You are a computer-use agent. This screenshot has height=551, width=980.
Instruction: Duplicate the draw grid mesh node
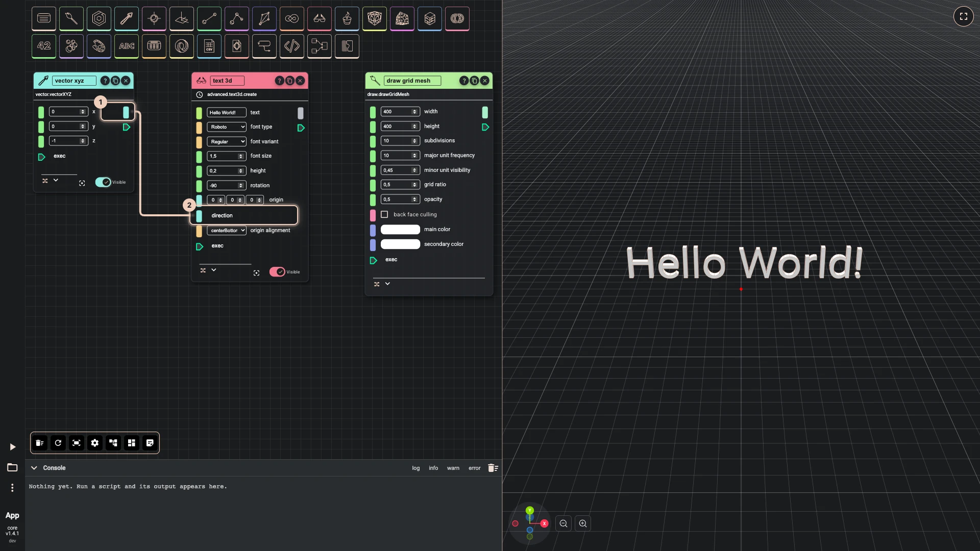474,81
